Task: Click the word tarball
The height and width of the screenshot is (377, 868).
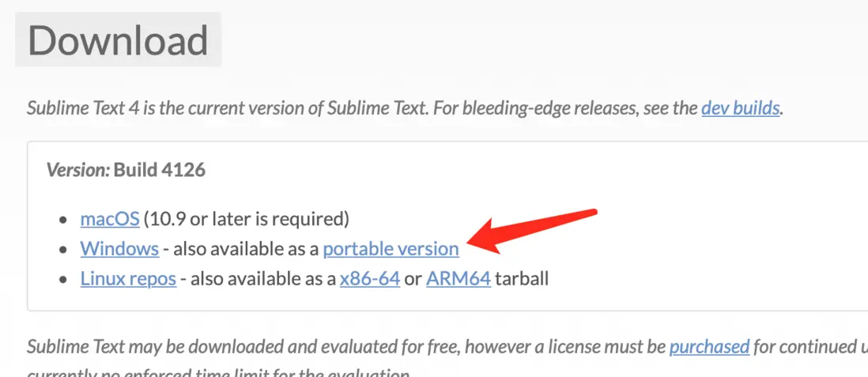Action: [522, 278]
